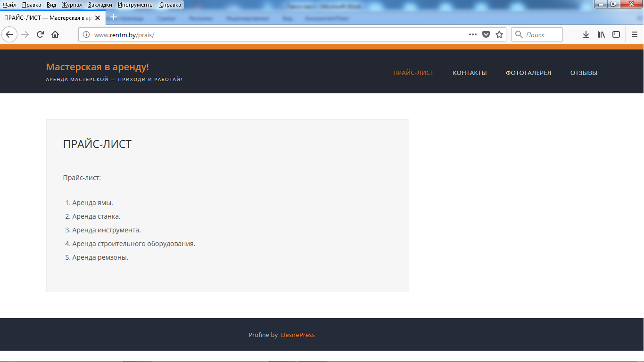Open the Закладки menu
Viewport: 644px width, 362px height.
(100, 4)
